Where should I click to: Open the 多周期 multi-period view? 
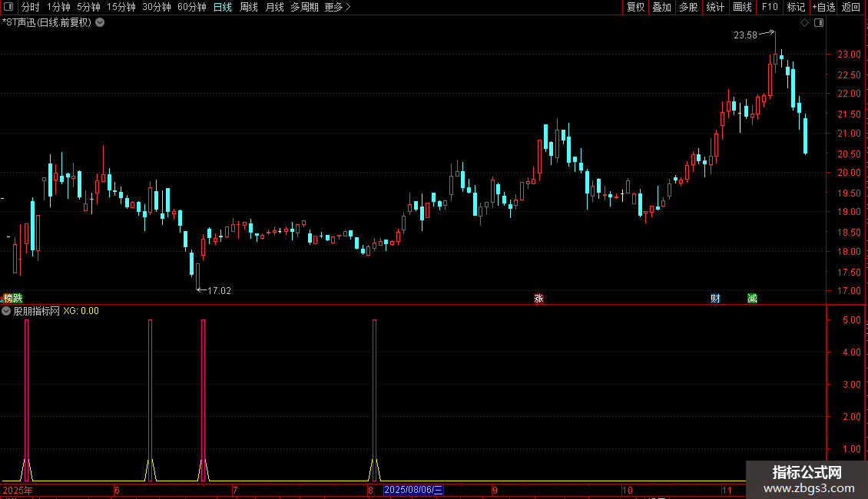pyautogui.click(x=304, y=7)
